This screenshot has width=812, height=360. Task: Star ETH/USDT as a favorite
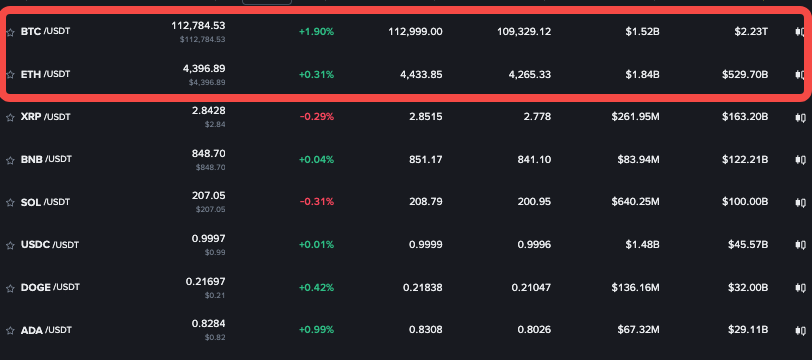10,75
